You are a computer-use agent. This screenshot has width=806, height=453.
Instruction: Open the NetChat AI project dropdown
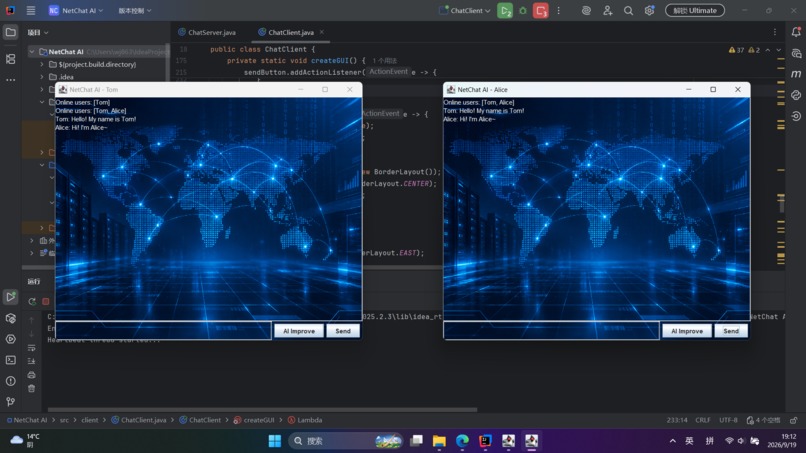click(x=76, y=10)
